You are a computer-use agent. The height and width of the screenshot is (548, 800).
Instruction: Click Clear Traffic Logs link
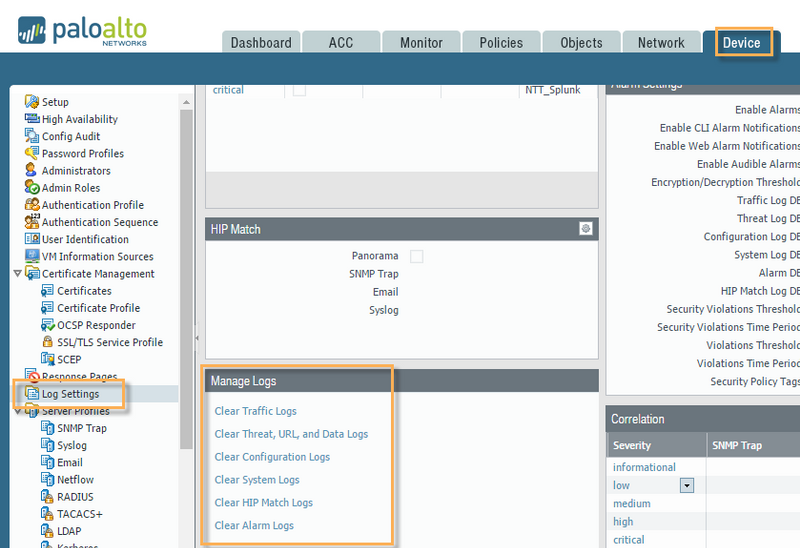[255, 411]
